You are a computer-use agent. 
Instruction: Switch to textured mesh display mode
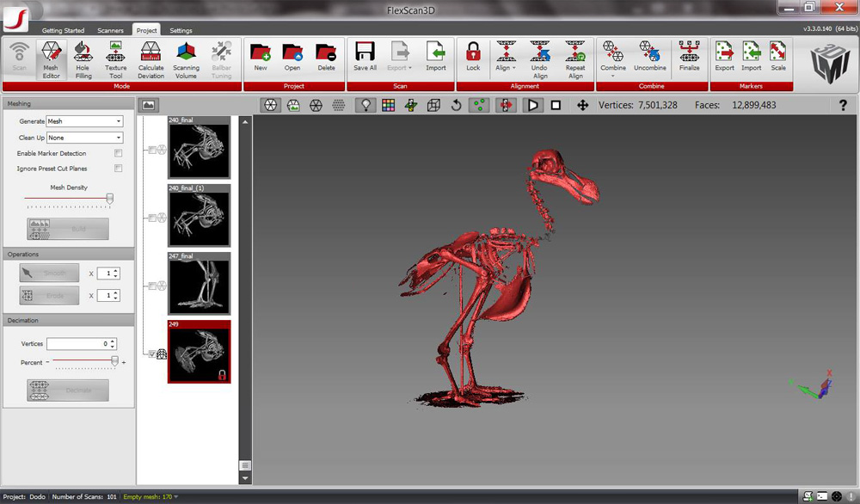pos(293,105)
